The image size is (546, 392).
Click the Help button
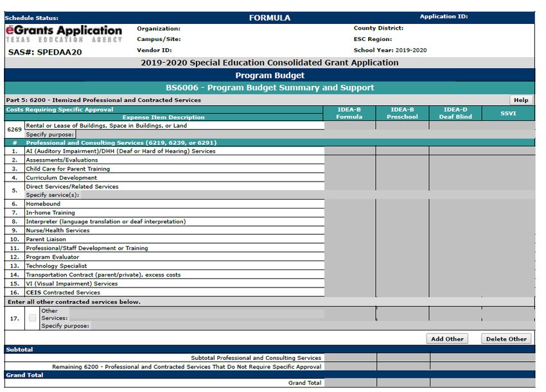point(521,100)
